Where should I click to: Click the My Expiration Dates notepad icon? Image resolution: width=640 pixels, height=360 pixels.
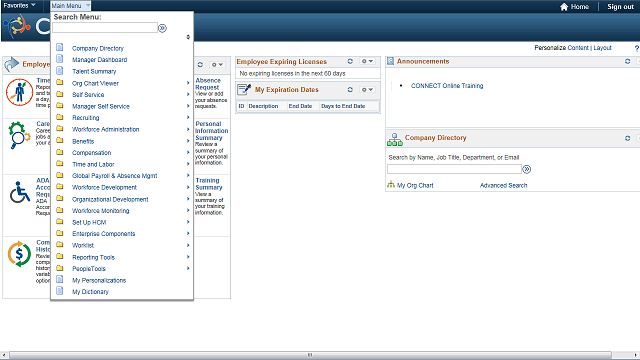pos(244,89)
